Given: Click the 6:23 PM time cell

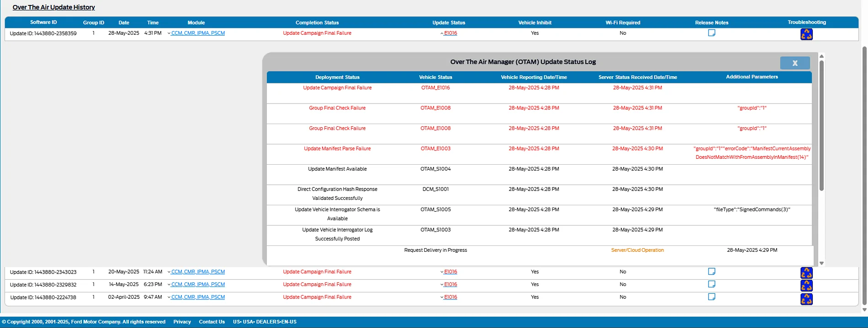Looking at the screenshot, I should [x=153, y=284].
